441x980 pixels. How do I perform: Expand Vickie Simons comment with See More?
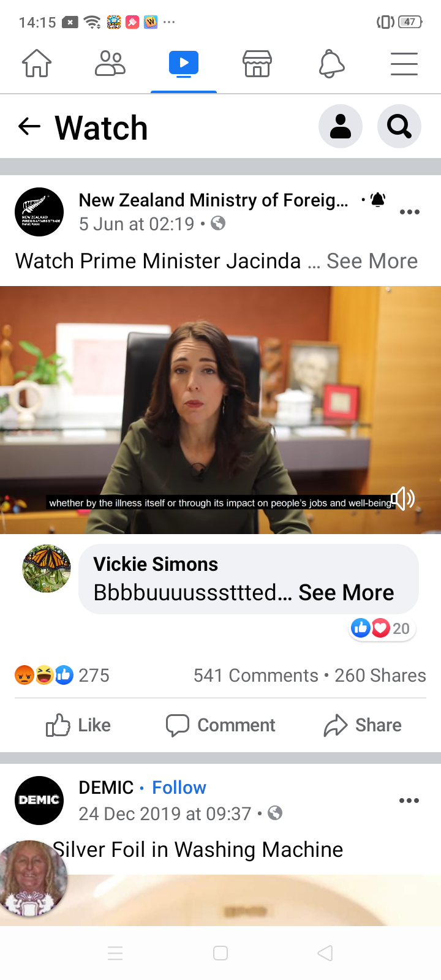pos(346,592)
